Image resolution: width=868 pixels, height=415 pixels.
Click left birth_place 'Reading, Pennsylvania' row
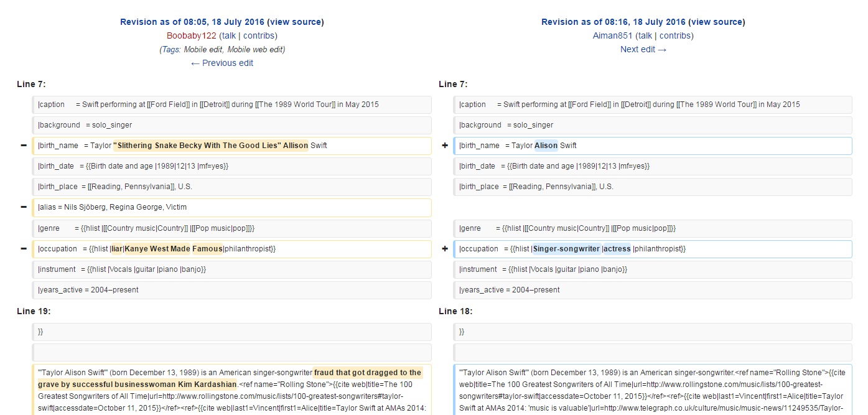(x=231, y=187)
